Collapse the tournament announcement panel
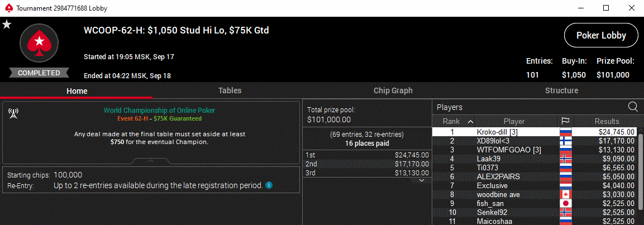644x225 pixels. tap(150, 161)
